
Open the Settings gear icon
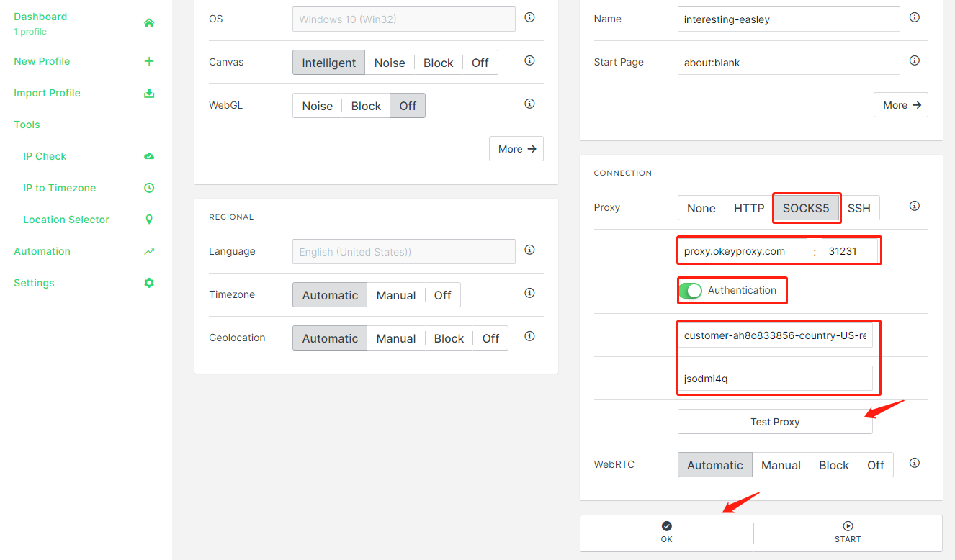[149, 283]
